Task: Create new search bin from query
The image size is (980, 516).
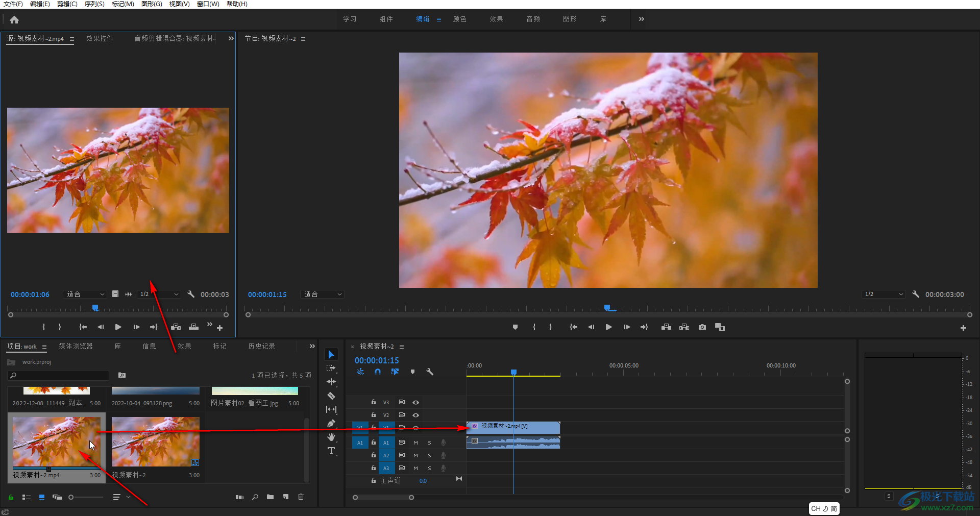Action: tap(122, 375)
